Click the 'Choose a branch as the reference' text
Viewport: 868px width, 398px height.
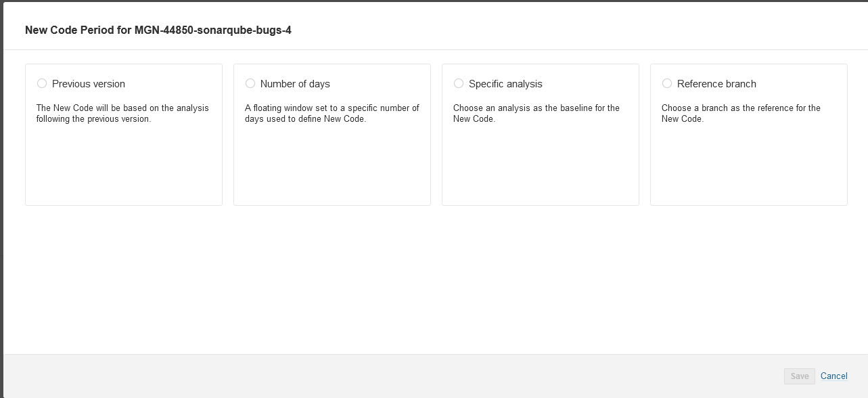pos(741,114)
